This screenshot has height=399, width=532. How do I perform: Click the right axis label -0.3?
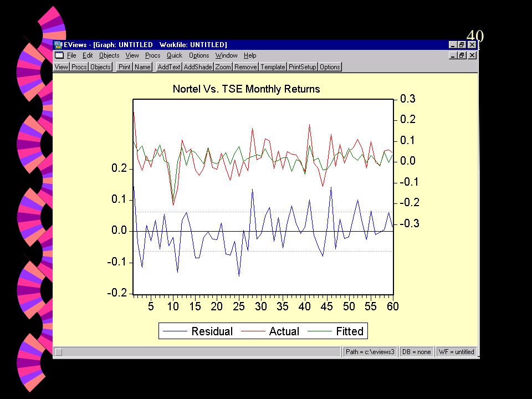(410, 223)
